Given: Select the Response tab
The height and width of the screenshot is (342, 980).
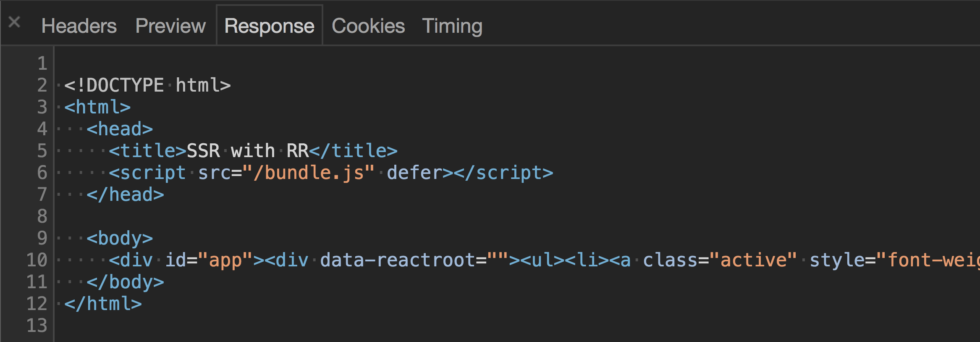Looking at the screenshot, I should point(269,26).
